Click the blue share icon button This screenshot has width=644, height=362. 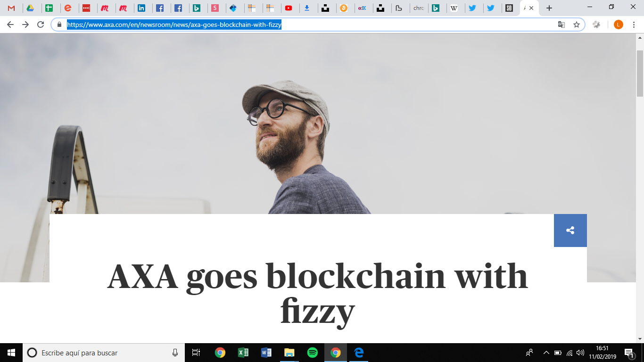tap(570, 230)
